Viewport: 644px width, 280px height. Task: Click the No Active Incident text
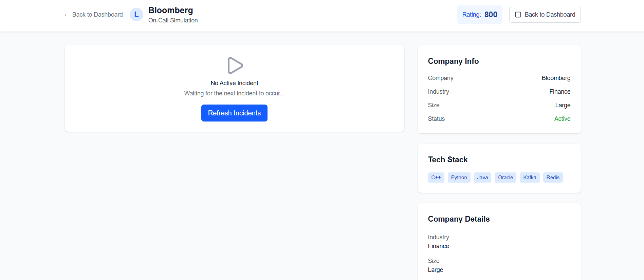click(234, 83)
